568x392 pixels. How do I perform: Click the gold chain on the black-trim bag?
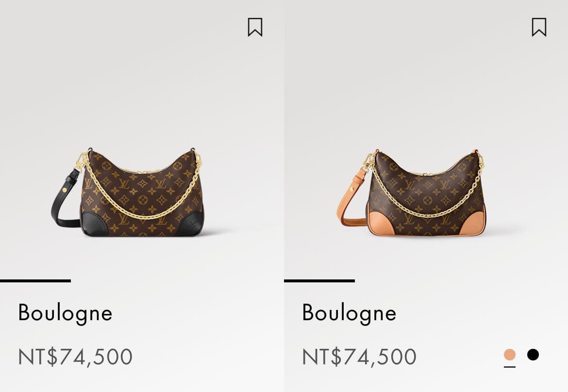141,215
